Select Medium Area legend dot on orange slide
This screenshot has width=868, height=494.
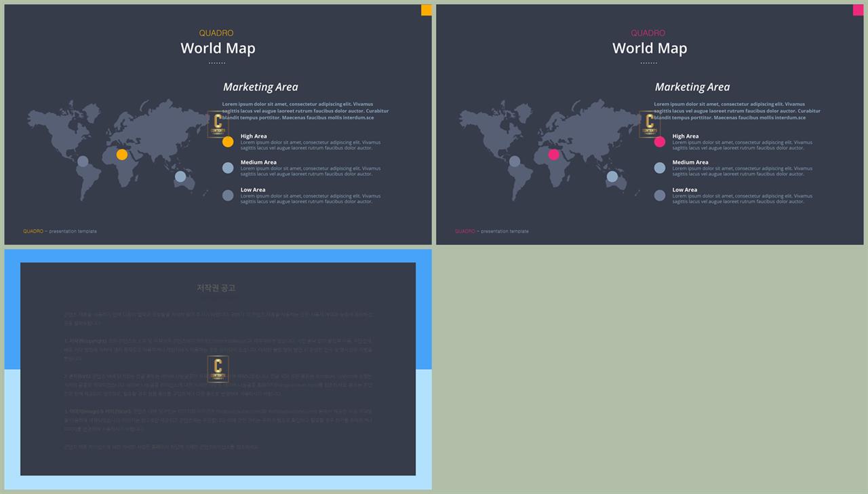pos(228,168)
